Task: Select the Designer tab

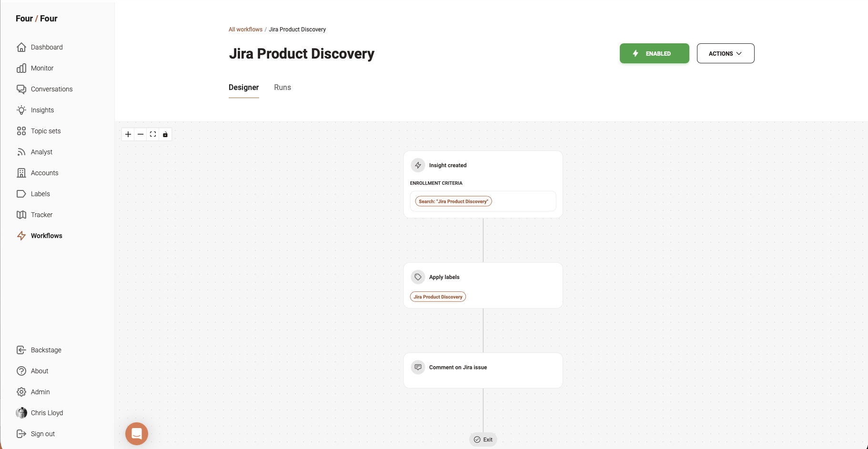Action: point(243,88)
